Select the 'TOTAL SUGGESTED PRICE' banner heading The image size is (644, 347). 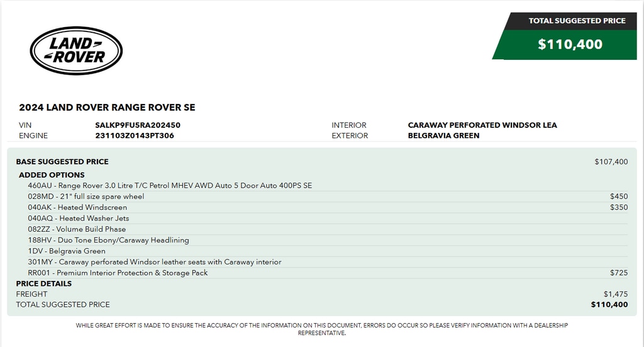point(577,21)
